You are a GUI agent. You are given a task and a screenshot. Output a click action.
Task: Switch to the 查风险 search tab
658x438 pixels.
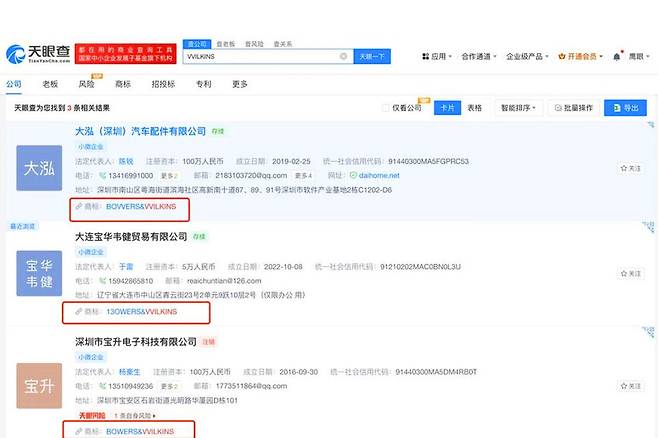click(254, 44)
